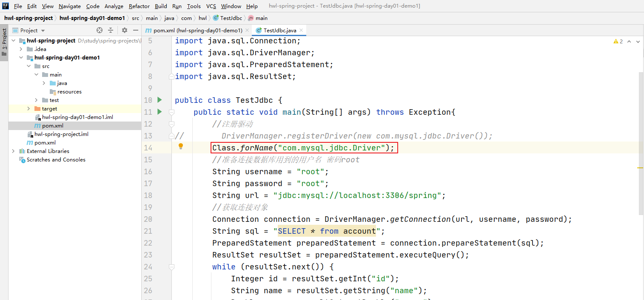Open the Analyze menu
The height and width of the screenshot is (300, 644).
[114, 6]
